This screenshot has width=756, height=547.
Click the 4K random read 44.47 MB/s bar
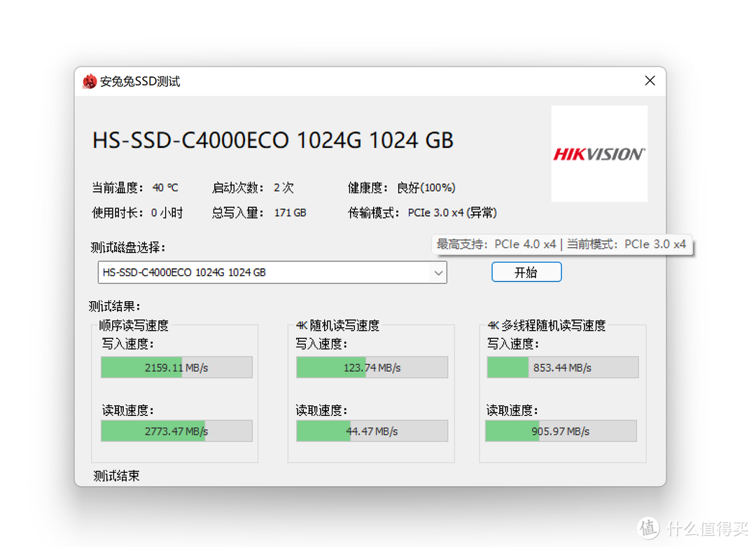click(372, 431)
